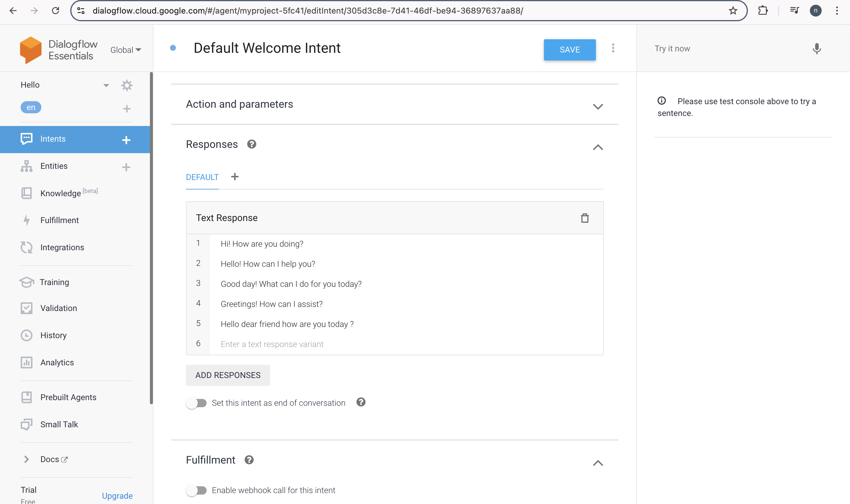
Task: Reload the browser page
Action: [55, 11]
